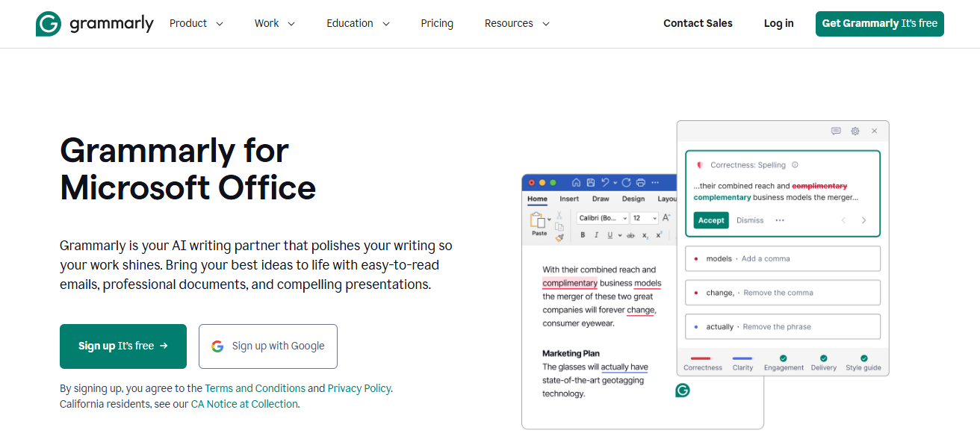Switch to the Insert ribbon tab

tap(569, 199)
